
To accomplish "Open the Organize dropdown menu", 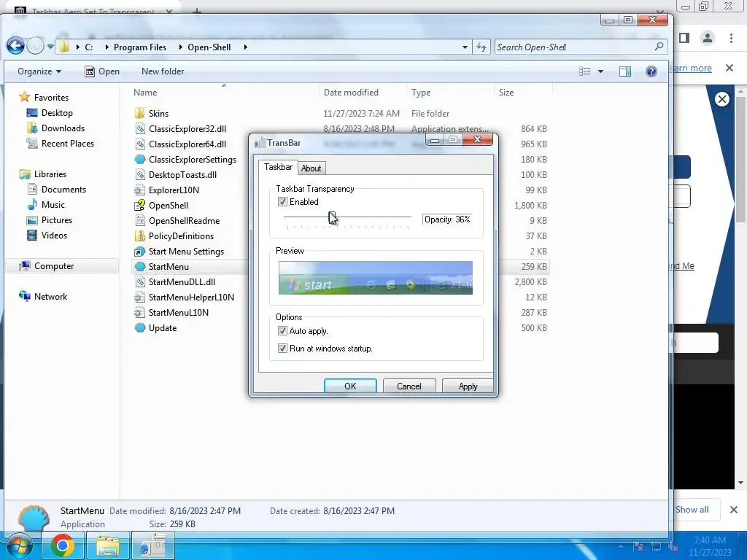I will pyautogui.click(x=39, y=71).
